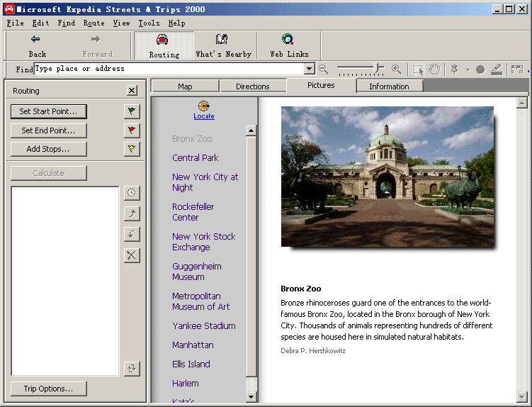Close the Routing pane
This screenshot has width=532, height=407.
click(x=132, y=90)
